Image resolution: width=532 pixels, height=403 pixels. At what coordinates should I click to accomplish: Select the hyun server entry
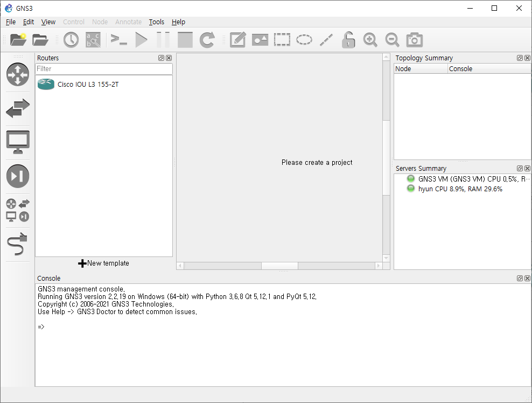[x=454, y=189]
